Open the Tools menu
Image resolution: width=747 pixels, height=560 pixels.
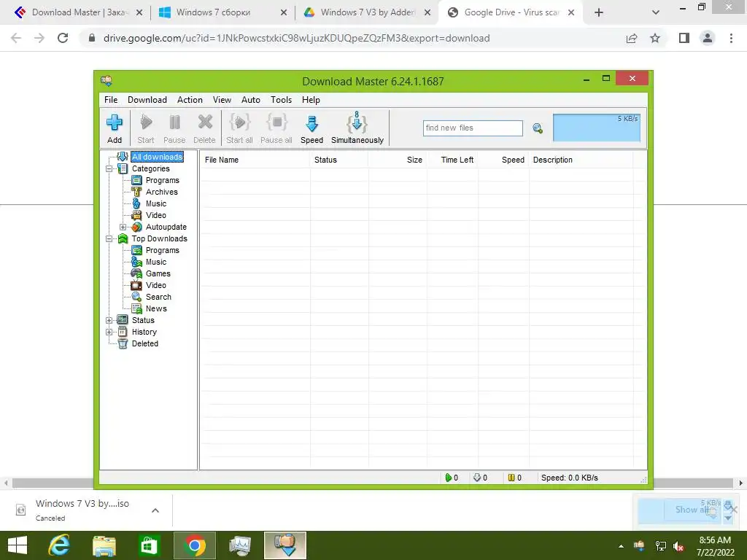(x=281, y=99)
